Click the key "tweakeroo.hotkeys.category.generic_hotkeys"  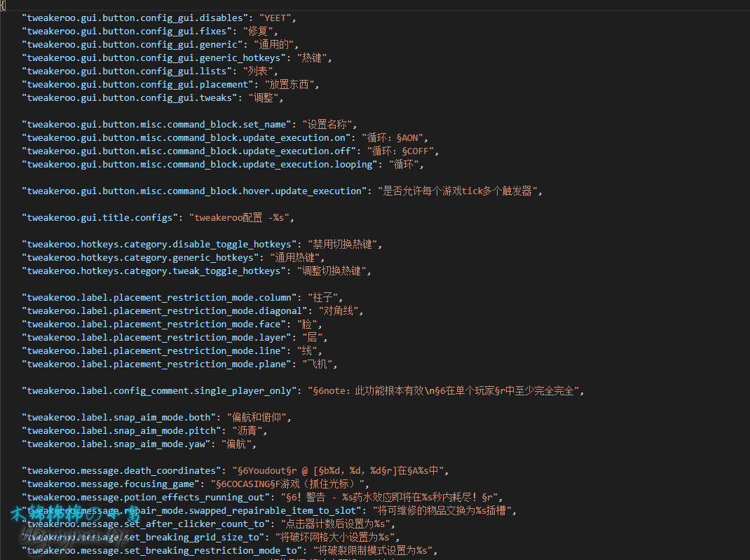pos(140,258)
